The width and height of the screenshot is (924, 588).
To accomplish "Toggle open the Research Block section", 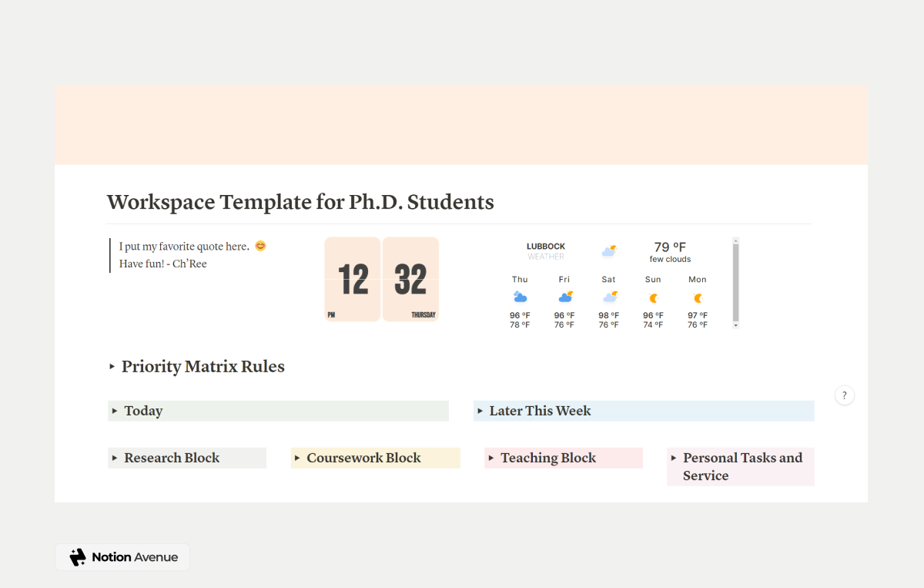I will 115,458.
